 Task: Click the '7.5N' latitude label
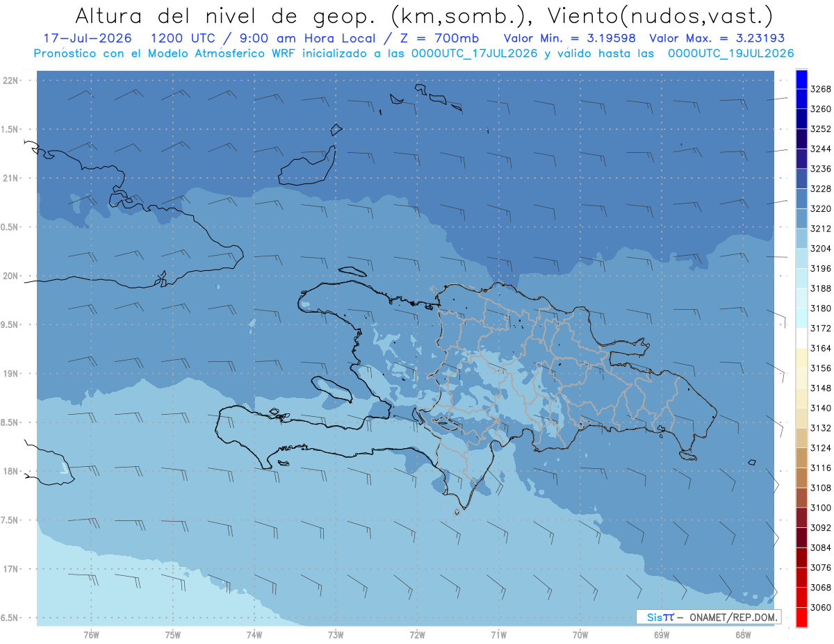click(x=10, y=520)
